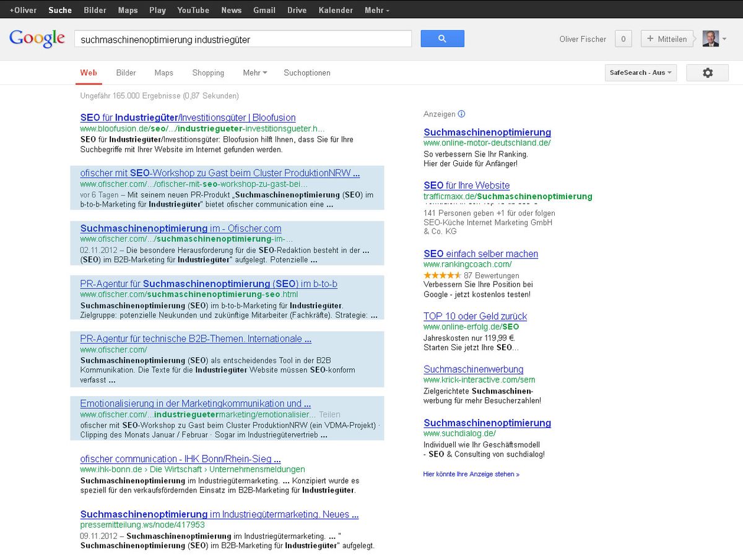Click the www.suchdialog.de/ ad URL
Image resolution: width=743 pixels, height=560 pixels.
[x=459, y=434]
